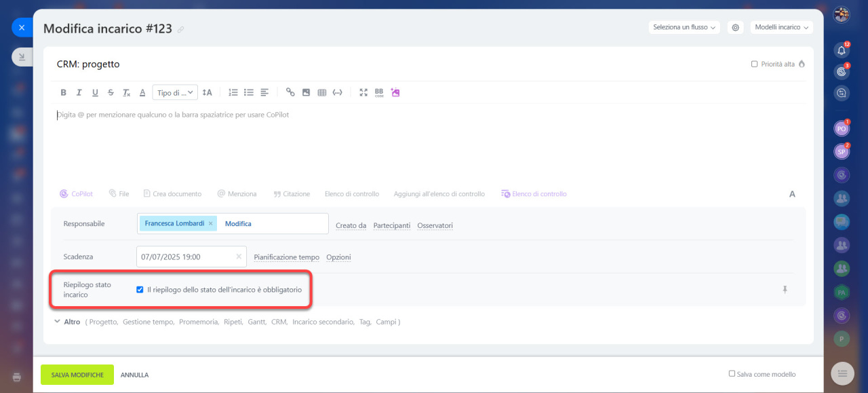This screenshot has height=393, width=868.
Task: Click the Scadenza date field
Action: click(191, 257)
